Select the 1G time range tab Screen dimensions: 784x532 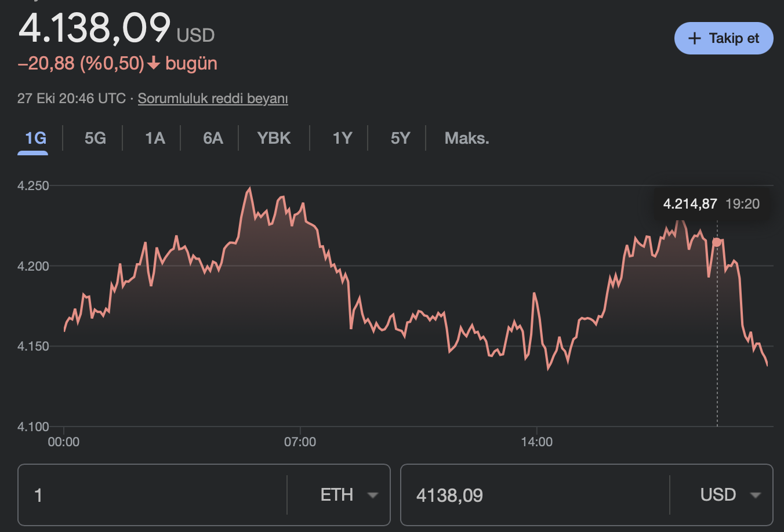pos(35,139)
